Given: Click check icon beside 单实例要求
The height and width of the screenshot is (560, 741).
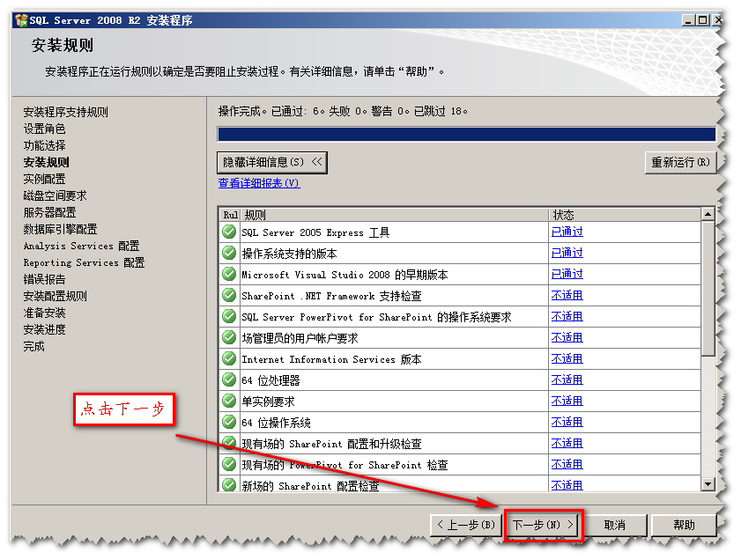Looking at the screenshot, I should pyautogui.click(x=229, y=401).
